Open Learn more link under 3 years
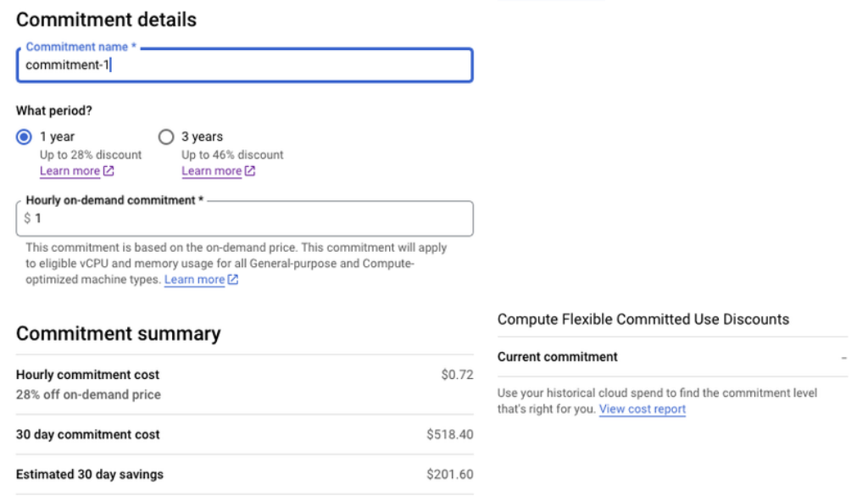 pyautogui.click(x=211, y=171)
